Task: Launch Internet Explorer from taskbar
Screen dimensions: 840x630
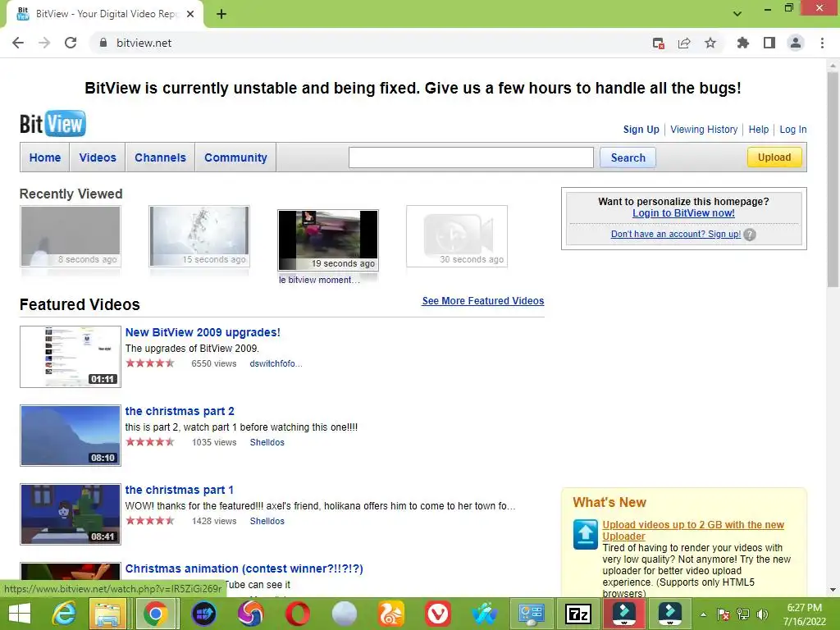Action: click(64, 614)
